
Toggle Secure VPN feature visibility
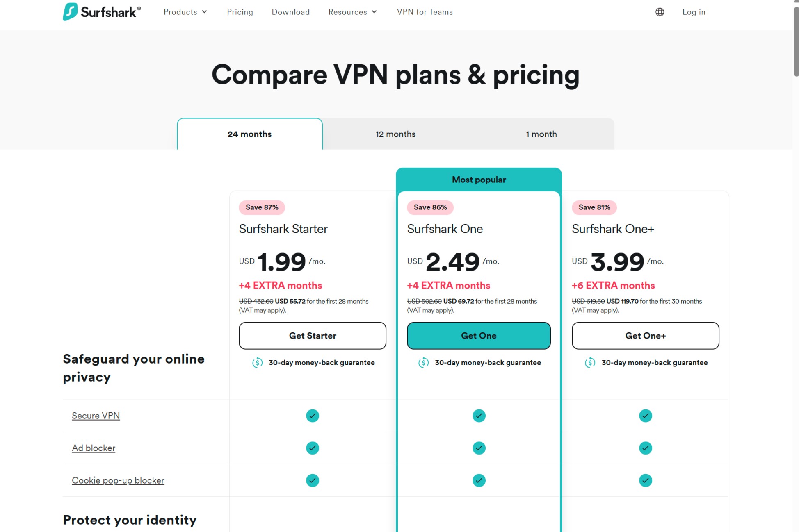click(96, 416)
